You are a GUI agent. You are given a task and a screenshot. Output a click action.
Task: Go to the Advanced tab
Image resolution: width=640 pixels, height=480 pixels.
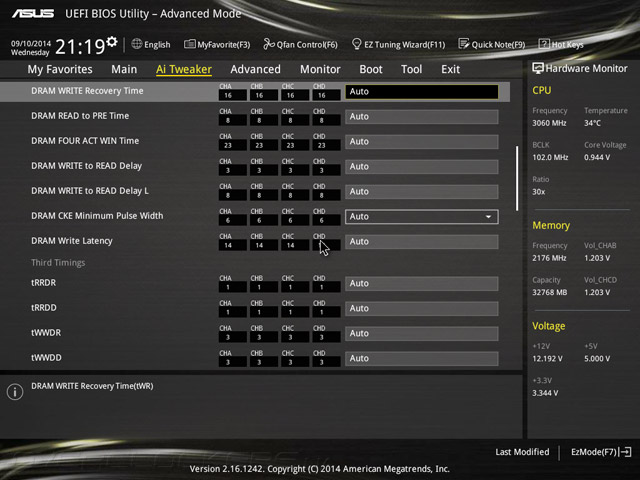click(x=256, y=69)
